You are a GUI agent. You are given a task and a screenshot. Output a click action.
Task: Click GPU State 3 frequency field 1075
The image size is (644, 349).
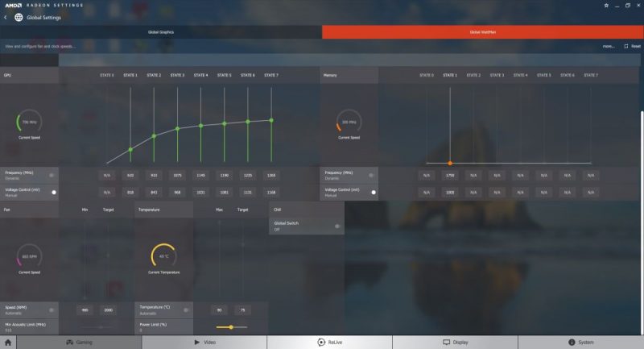pos(177,175)
